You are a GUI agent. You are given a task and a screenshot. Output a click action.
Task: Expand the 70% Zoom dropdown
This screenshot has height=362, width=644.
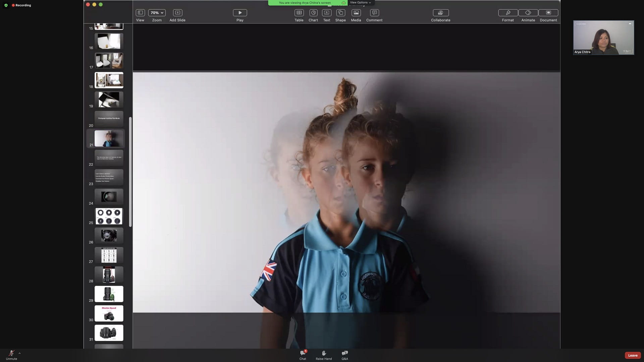tap(157, 13)
